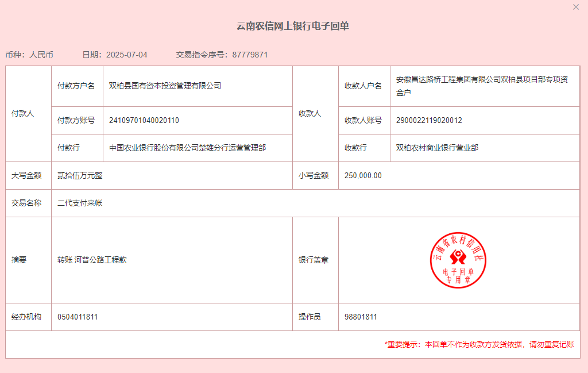Click the 银行盖章 label cell

pos(314,260)
